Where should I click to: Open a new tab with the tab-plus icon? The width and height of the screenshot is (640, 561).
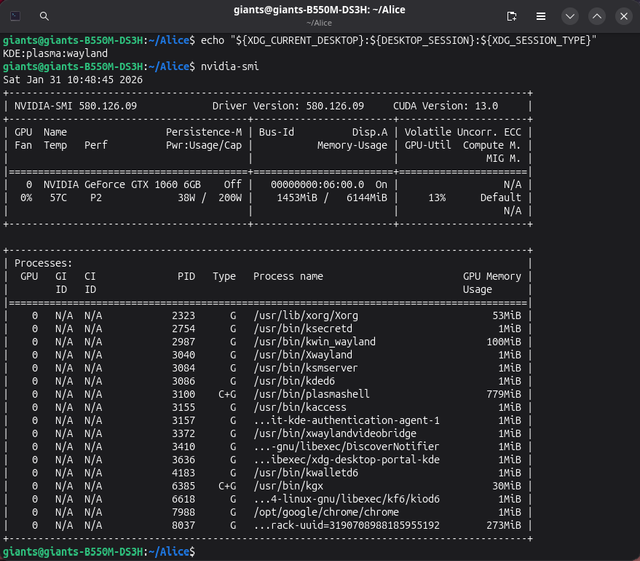pos(511,16)
